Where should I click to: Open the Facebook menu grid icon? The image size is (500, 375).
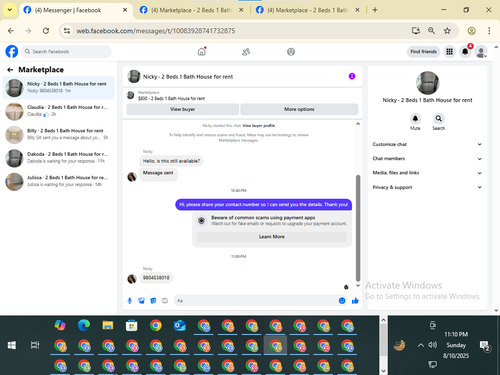tap(449, 52)
